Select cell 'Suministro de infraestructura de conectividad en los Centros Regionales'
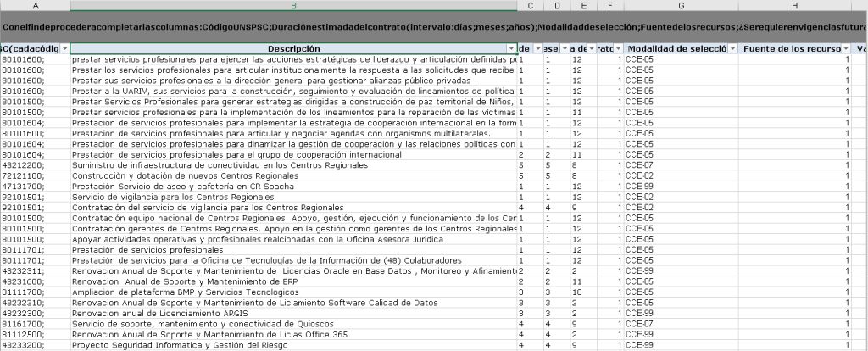Viewport: 868px width, 351px height. [294, 165]
